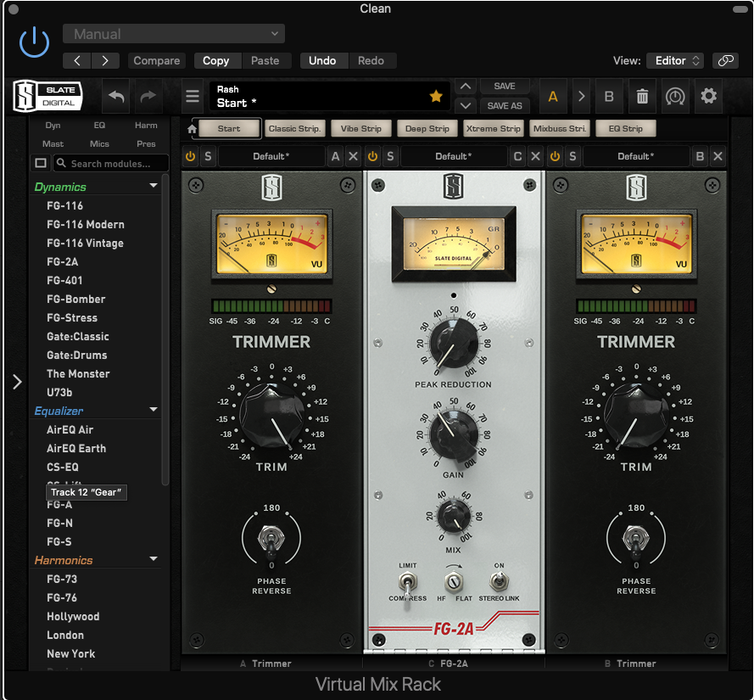Click the Peak Reduction knob
The height and width of the screenshot is (700, 754).
[x=454, y=344]
